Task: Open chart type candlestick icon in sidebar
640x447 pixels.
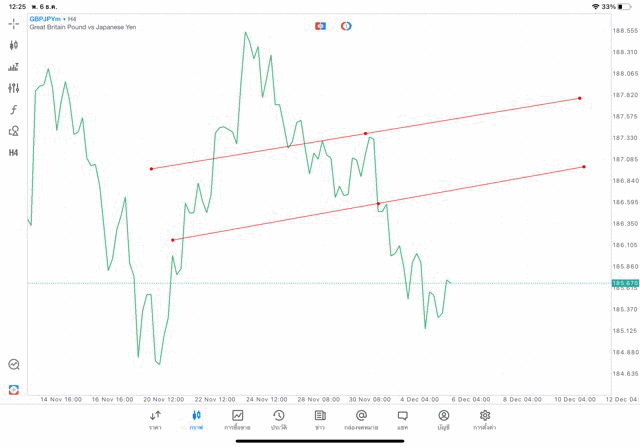Action: (x=13, y=45)
